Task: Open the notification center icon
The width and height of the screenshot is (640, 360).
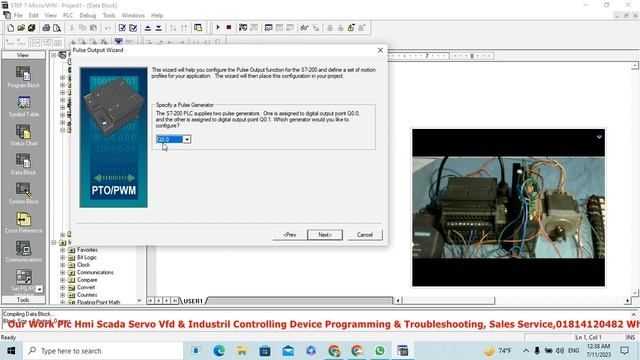Action: pyautogui.click(x=624, y=351)
